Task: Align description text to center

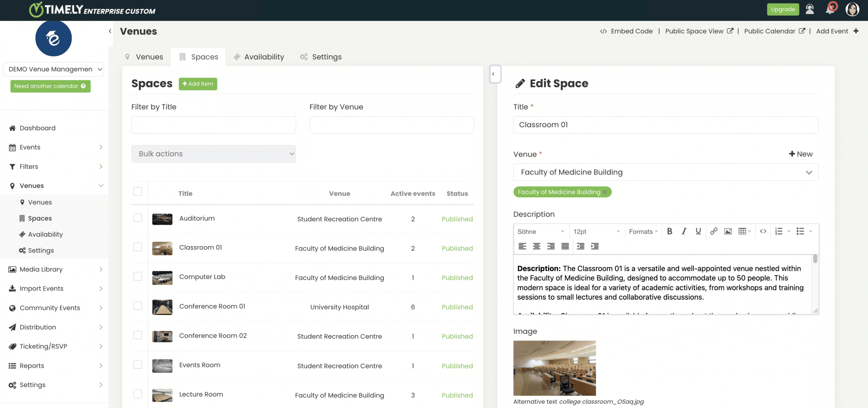Action: (x=537, y=246)
